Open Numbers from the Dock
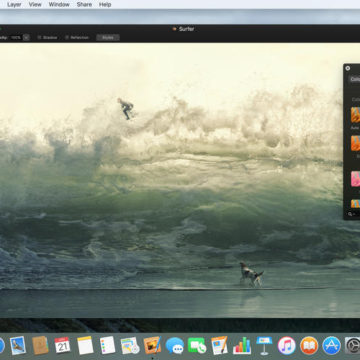 [242, 345]
